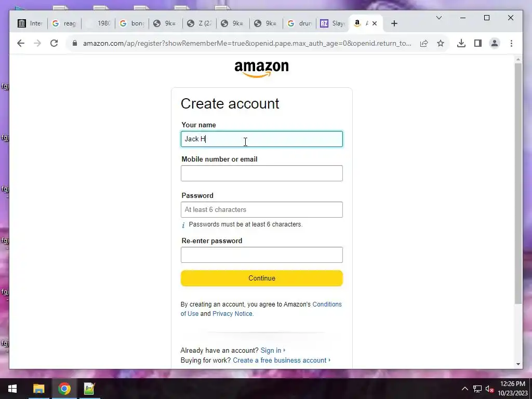Share this page via the share icon

click(x=424, y=43)
